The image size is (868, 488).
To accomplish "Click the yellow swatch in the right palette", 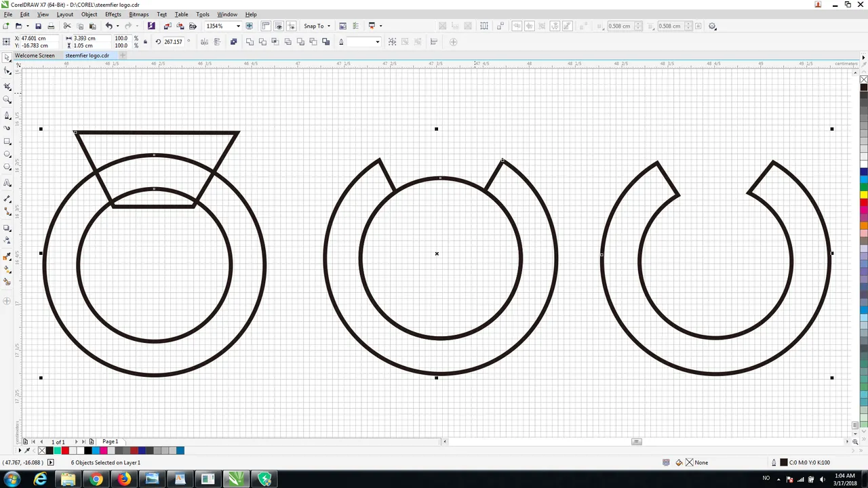I will tap(864, 195).
